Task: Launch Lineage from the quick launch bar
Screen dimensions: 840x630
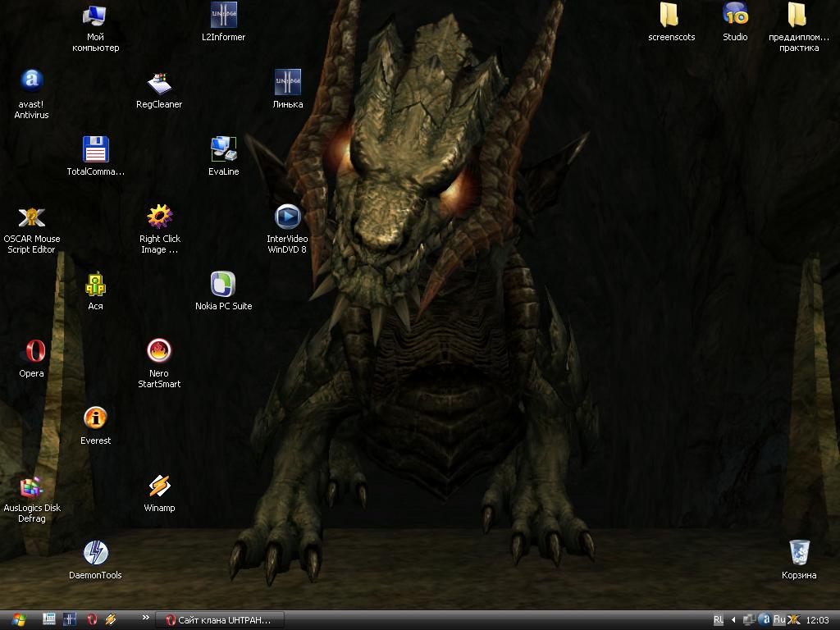Action: pos(70,619)
